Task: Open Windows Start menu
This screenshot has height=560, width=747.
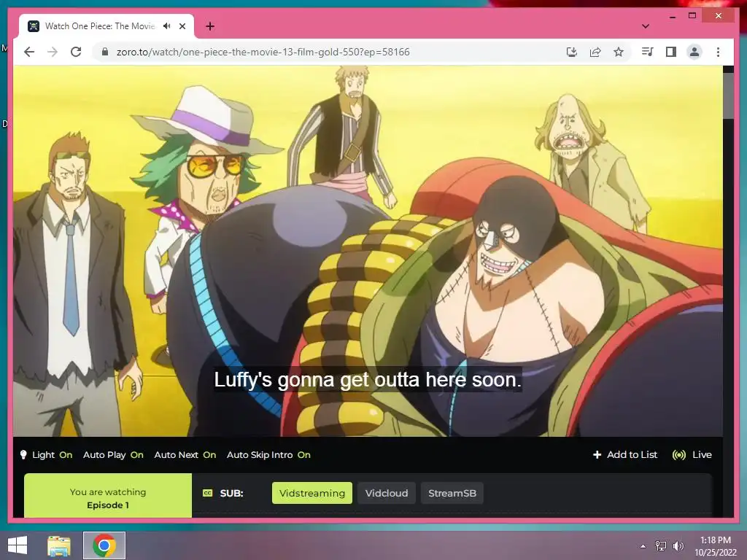Action: click(x=18, y=545)
